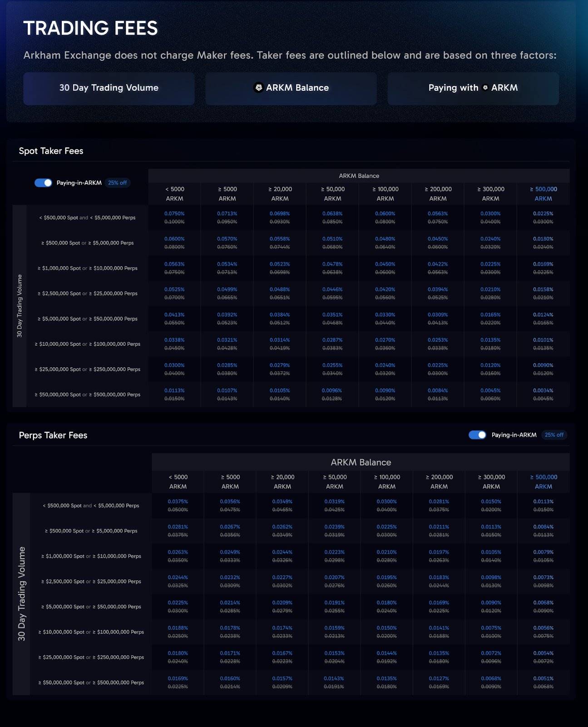Click the 0.0051% fee cell in Perps table

(x=544, y=678)
